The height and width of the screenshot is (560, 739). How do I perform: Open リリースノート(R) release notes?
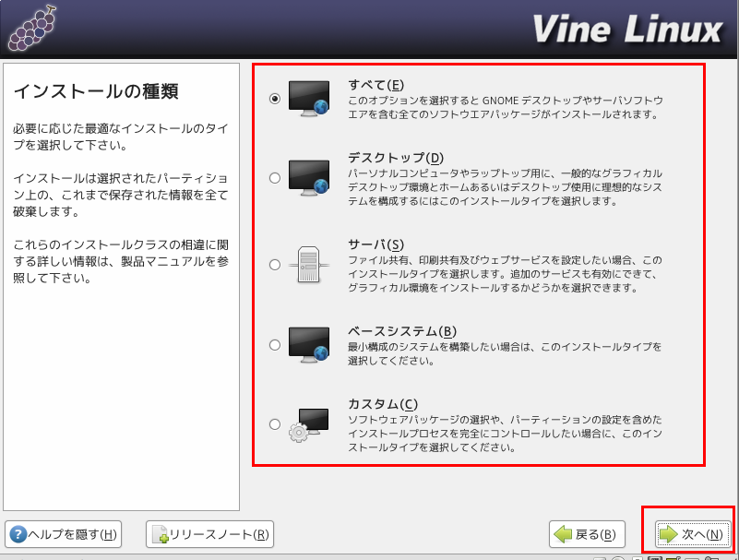click(209, 534)
